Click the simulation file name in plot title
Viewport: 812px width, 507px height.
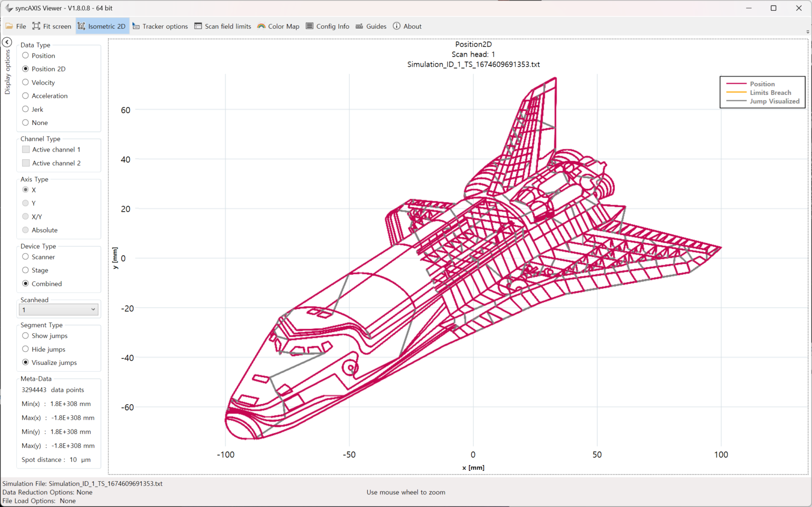473,64
